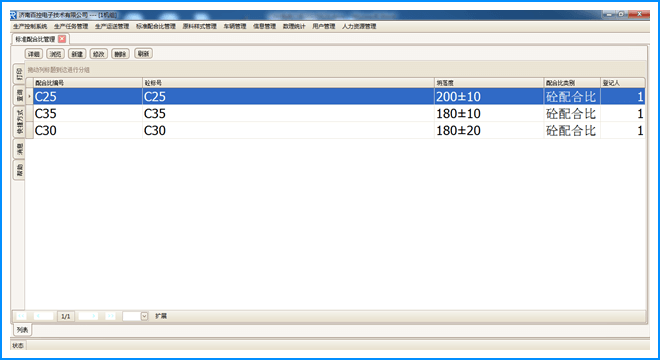The height and width of the screenshot is (360, 660).
Task: Open the 人力资源管理 menu
Action: (x=359, y=27)
